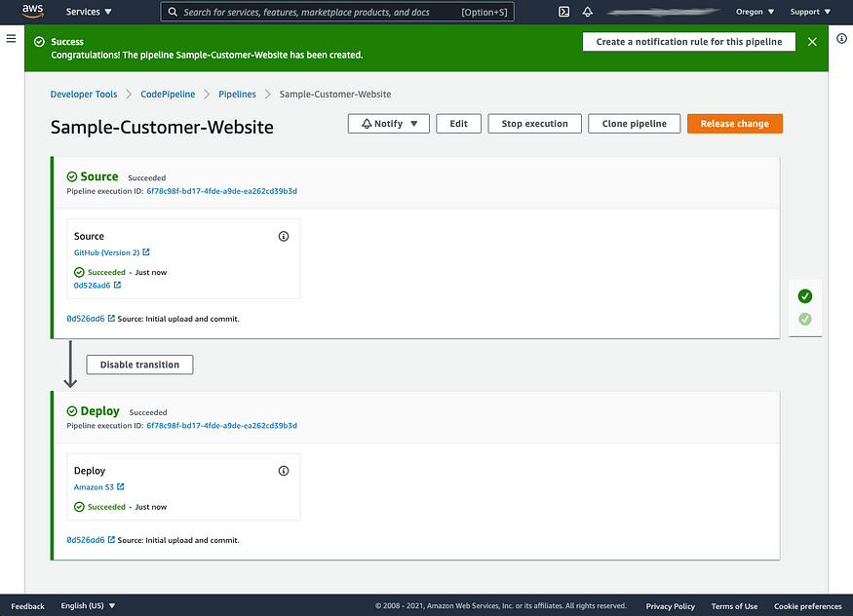Show info for the Source action
This screenshot has width=853, height=616.
coord(284,236)
